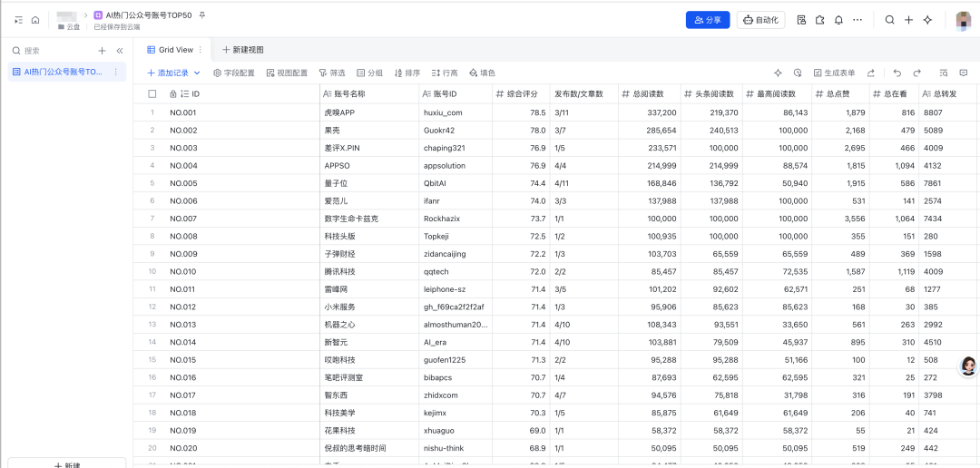Collapse the sidebar with double-chevron icon
The height and width of the screenshot is (468, 980).
click(x=120, y=51)
